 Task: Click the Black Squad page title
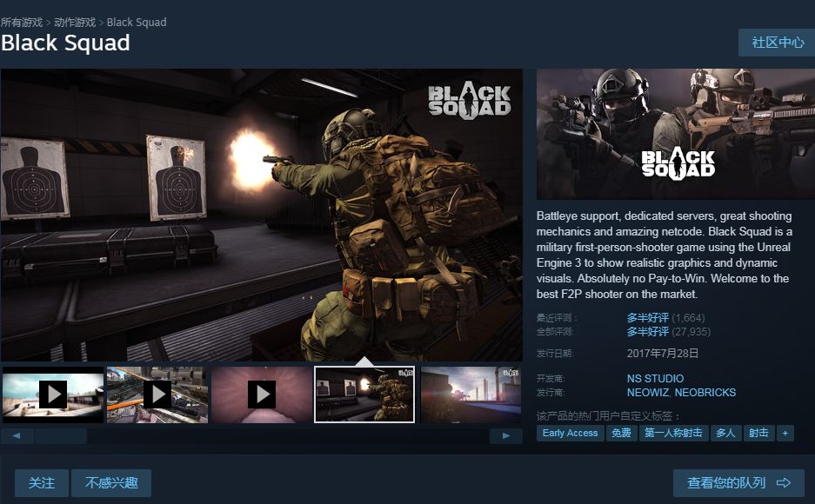point(65,43)
